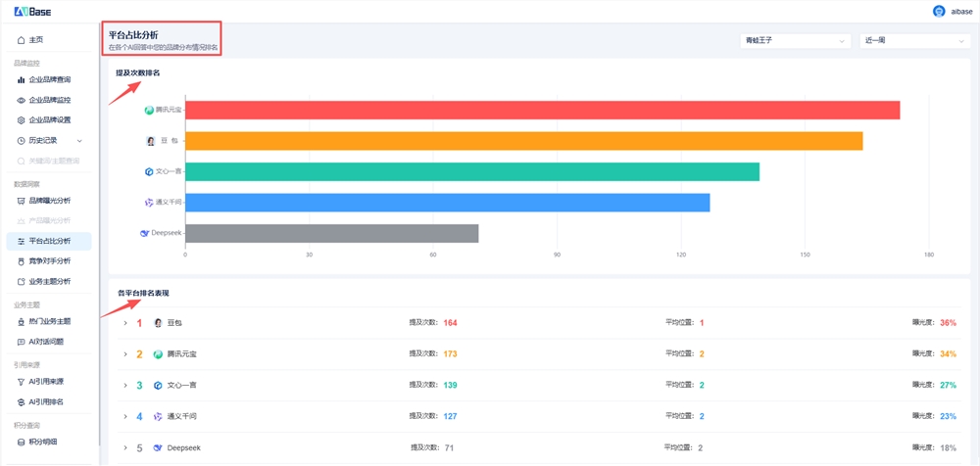Click the bar chart icon for 企业品牌查询
The width and height of the screenshot is (980, 466).
point(22,80)
